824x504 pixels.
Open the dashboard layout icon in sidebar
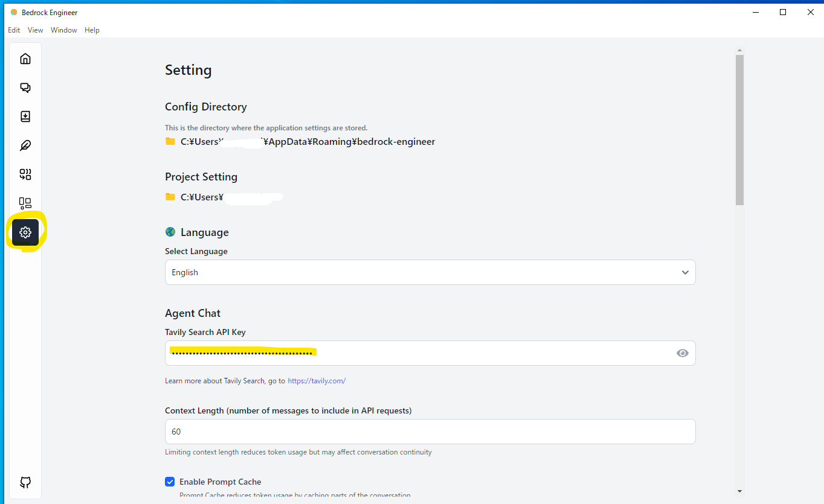coord(25,203)
